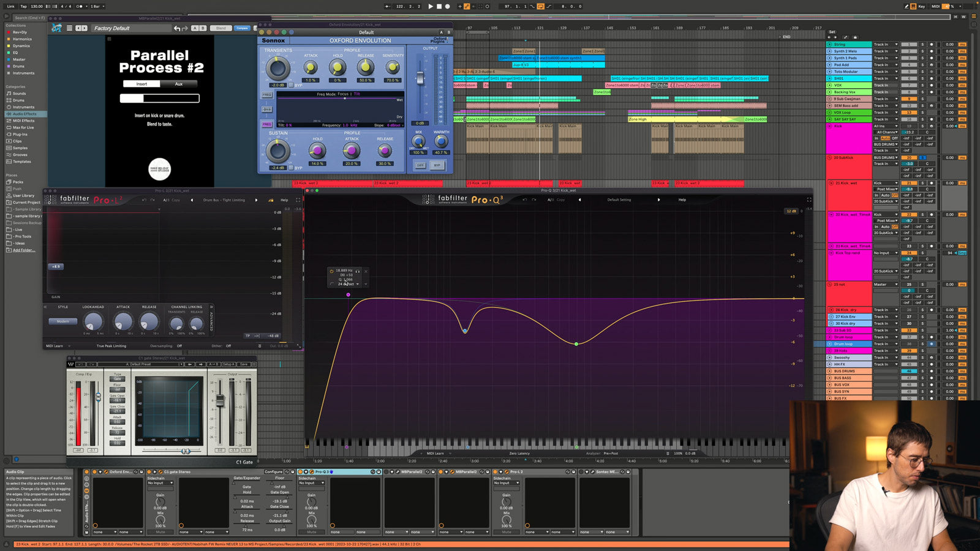Image resolution: width=980 pixels, height=551 pixels.
Task: Click the output BYP button in Envolution
Action: pyautogui.click(x=437, y=165)
